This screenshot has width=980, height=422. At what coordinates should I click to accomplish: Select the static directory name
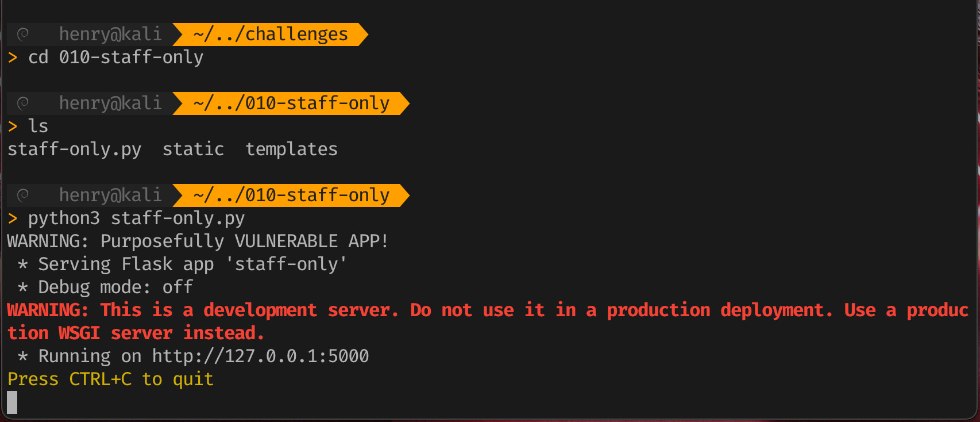pos(193,149)
